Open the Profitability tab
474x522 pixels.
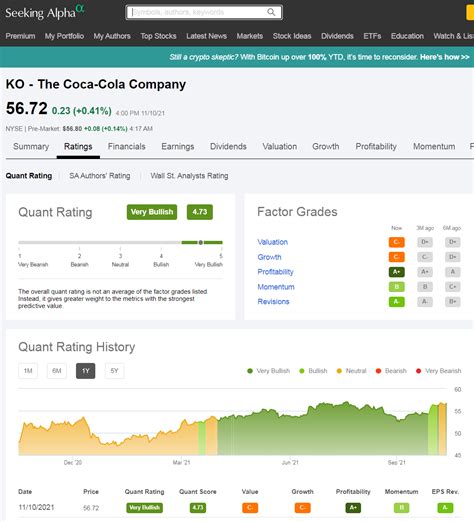coord(376,146)
